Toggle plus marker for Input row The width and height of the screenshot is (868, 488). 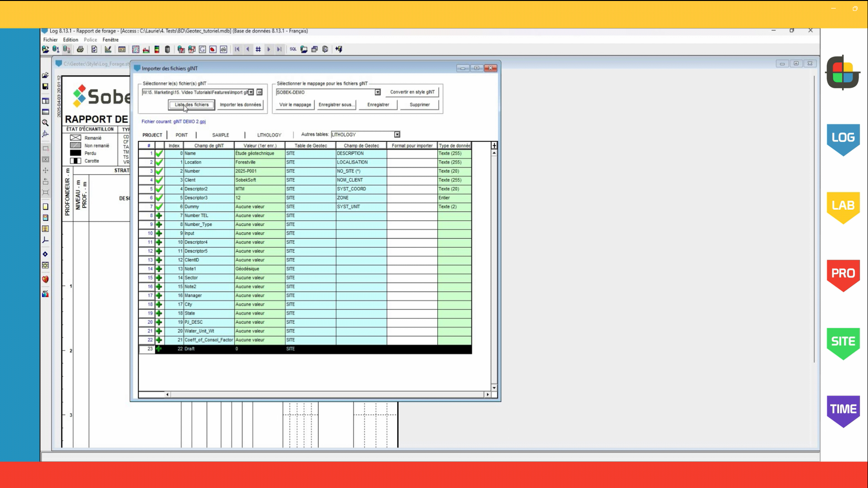click(x=159, y=233)
